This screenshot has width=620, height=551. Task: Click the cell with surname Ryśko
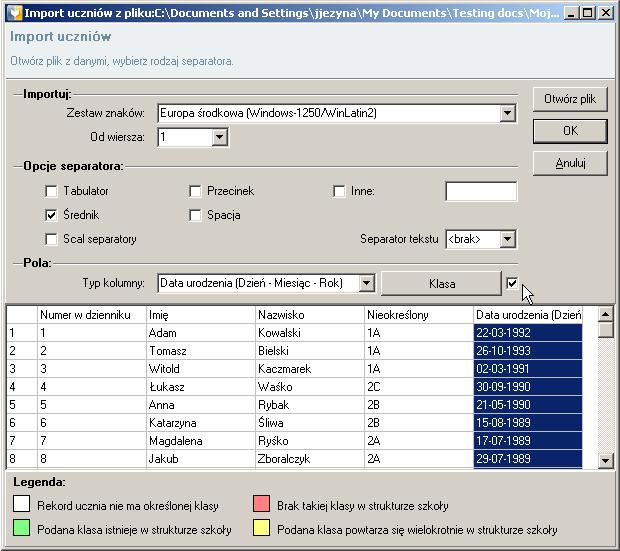tap(310, 441)
